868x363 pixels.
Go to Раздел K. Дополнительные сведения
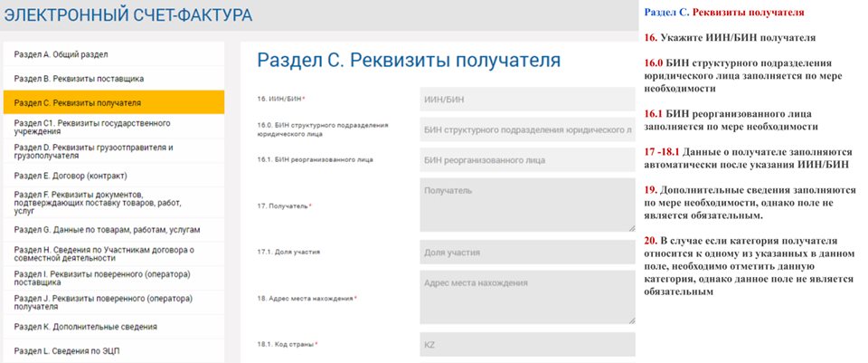pos(113,327)
